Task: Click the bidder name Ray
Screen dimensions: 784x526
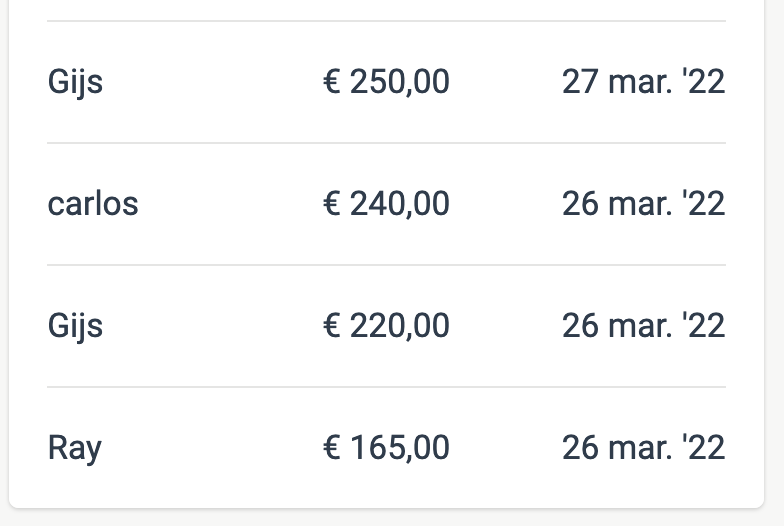Action: (x=74, y=448)
